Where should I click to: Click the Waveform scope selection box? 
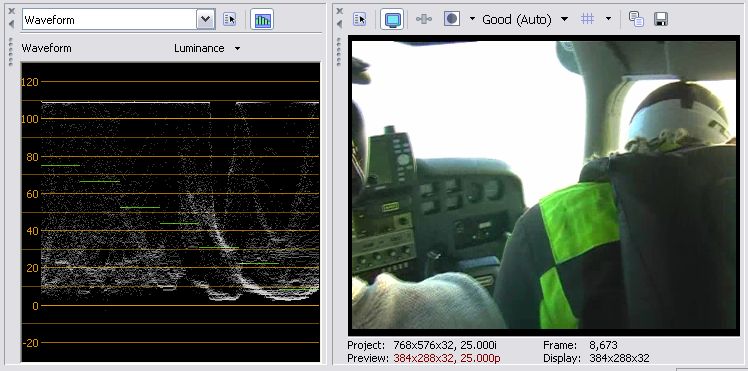pos(118,20)
